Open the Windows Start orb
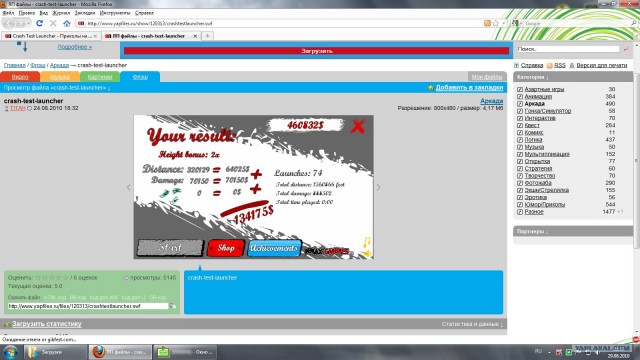Viewport: 640px width, 360px height. coord(11,352)
